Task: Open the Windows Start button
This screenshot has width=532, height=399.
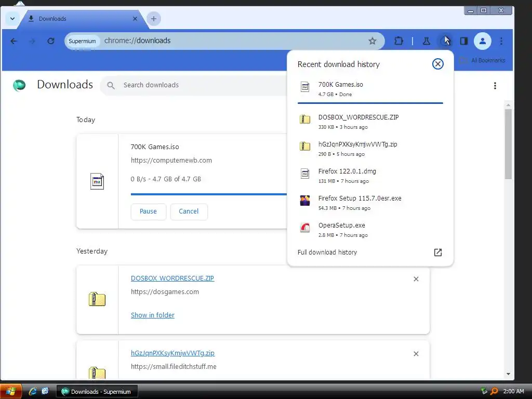Action: point(11,391)
